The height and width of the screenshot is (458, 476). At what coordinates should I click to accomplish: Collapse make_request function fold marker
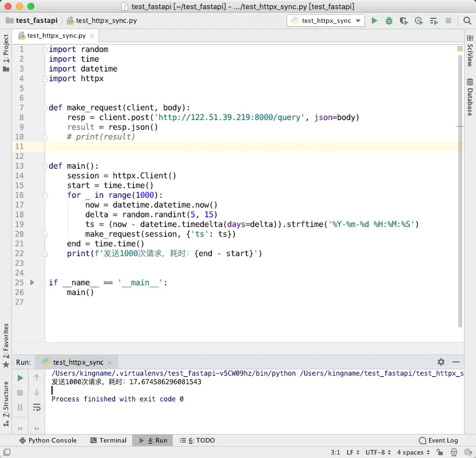(x=45, y=107)
